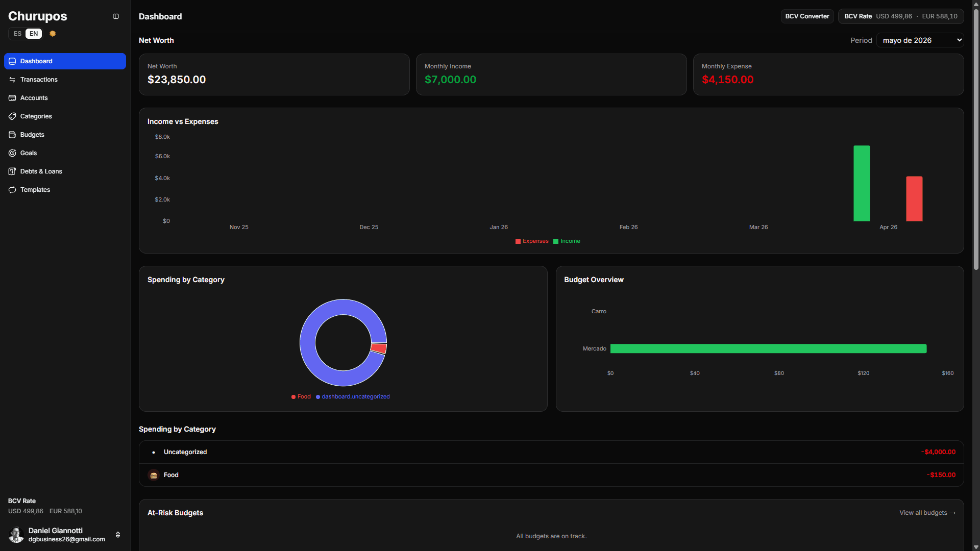Click the Income legend green swatch
The height and width of the screenshot is (551, 980).
(x=556, y=241)
